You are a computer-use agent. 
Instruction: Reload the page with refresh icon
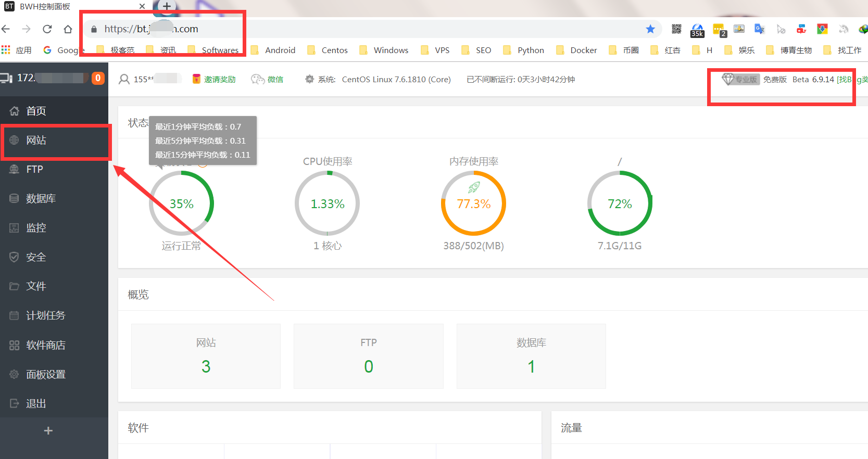47,29
